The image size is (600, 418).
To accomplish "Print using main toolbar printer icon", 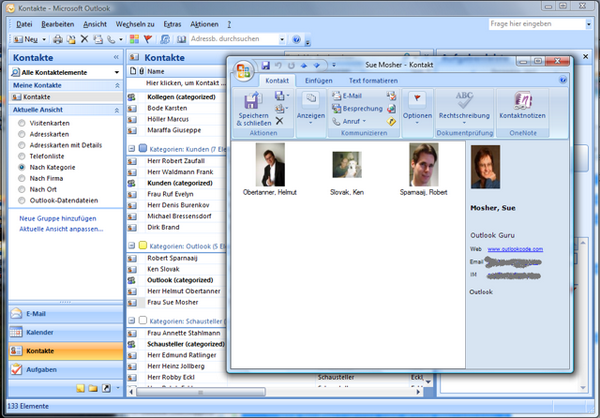I will coord(58,39).
